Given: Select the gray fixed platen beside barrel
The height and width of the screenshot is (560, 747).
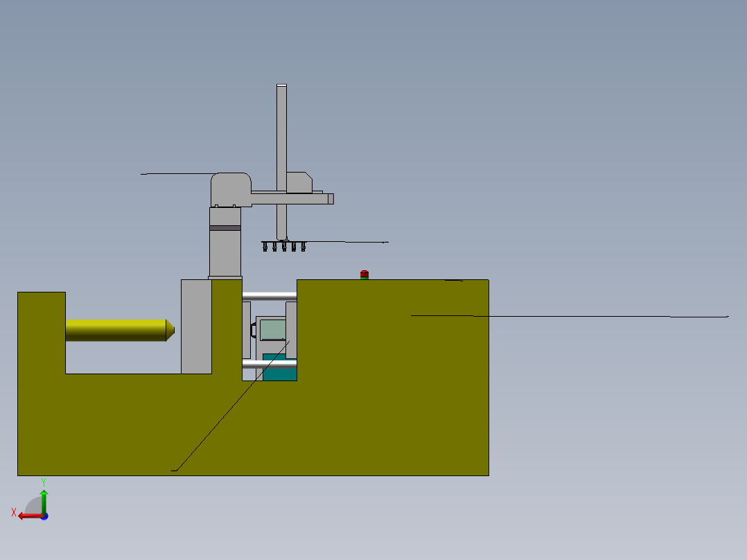Looking at the screenshot, I should click(x=196, y=326).
